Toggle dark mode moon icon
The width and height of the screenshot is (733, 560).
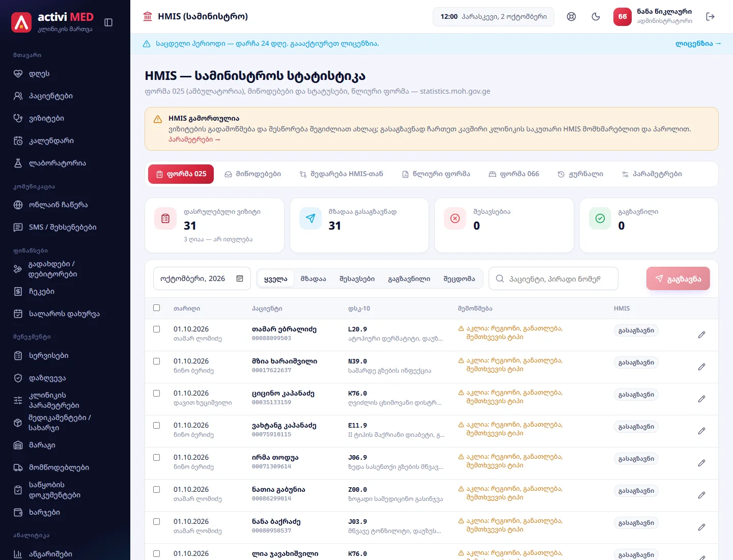point(596,17)
